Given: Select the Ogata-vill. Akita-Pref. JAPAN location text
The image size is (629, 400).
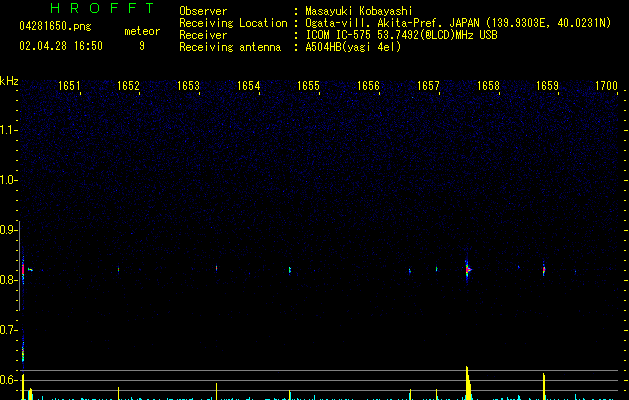Looking at the screenshot, I should [458, 23].
